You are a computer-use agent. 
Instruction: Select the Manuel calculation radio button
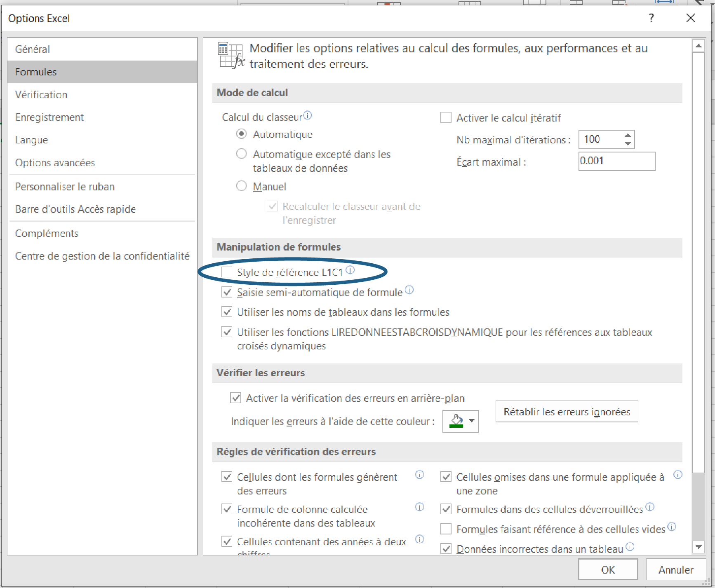point(242,186)
